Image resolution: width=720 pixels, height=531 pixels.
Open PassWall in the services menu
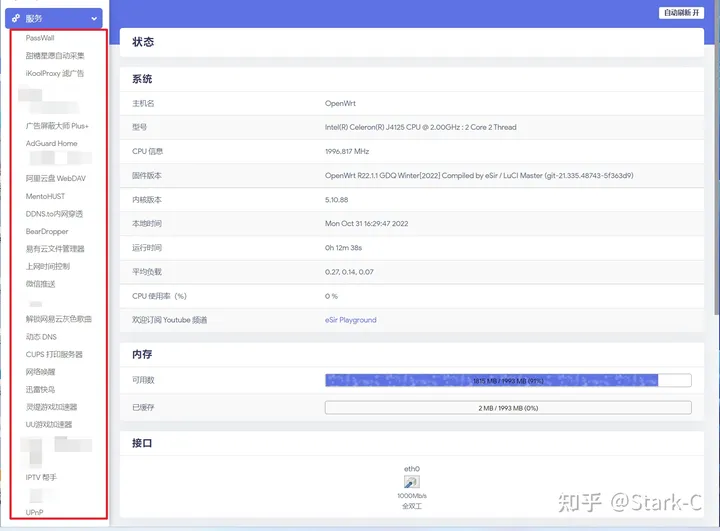coord(40,38)
